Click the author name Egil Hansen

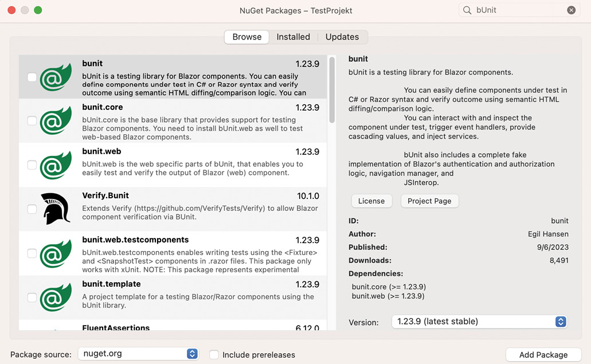(x=548, y=234)
